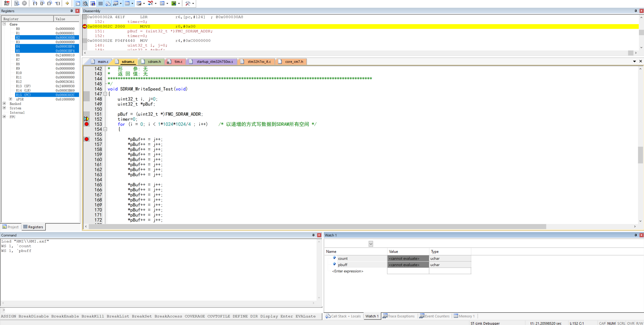This screenshot has height=325, width=644.
Task: Open the stm32h7xx_it.c tab
Action: [x=256, y=61]
